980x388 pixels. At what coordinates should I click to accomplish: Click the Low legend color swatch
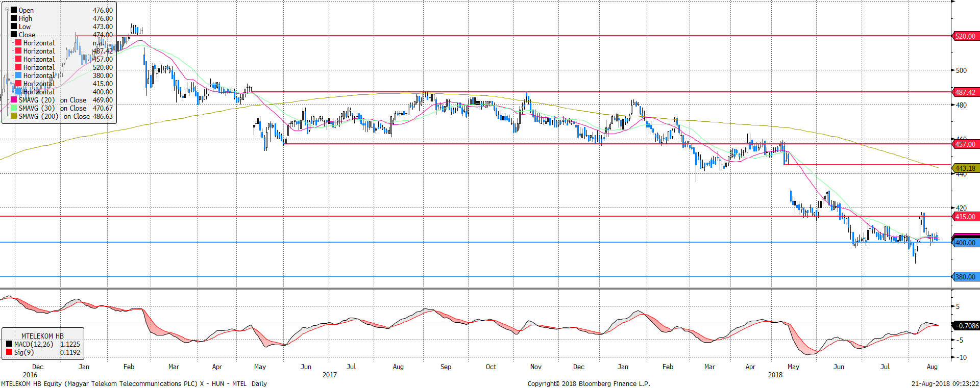click(14, 27)
